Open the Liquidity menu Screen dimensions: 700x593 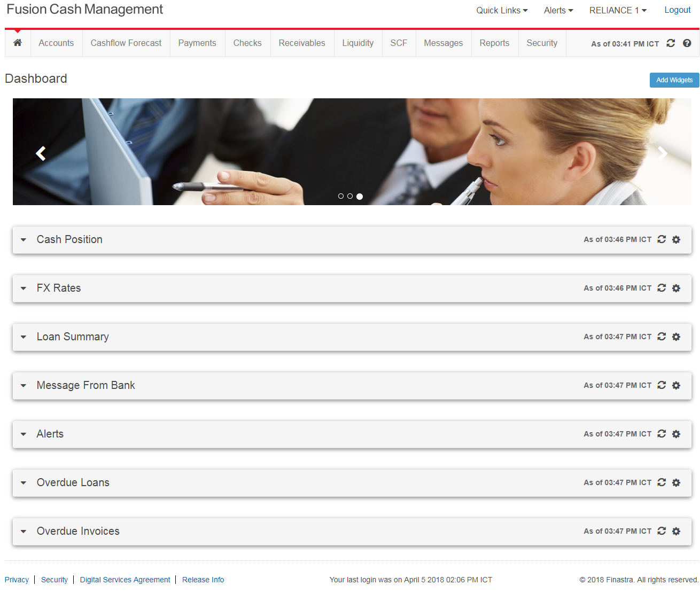click(x=358, y=43)
